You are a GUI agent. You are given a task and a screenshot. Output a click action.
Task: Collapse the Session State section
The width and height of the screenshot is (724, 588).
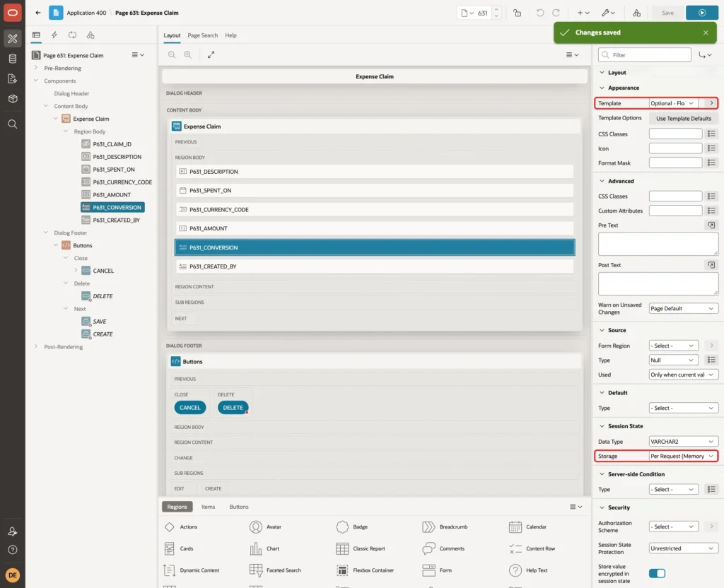click(602, 426)
